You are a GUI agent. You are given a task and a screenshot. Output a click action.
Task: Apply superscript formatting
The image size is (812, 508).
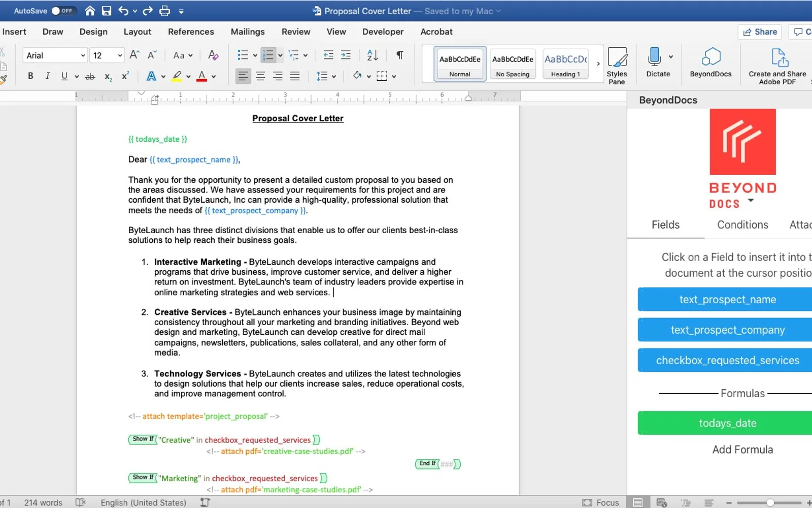pyautogui.click(x=125, y=76)
